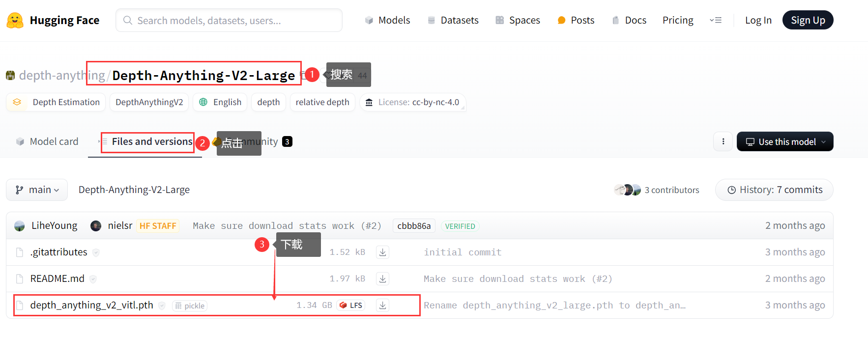Click the pickle badge on the .pth file

pos(190,305)
